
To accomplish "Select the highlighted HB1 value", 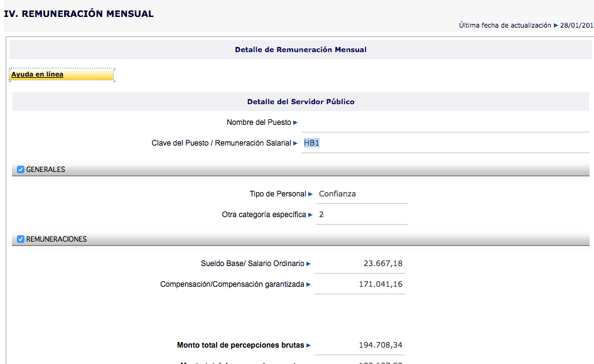I will click(311, 143).
